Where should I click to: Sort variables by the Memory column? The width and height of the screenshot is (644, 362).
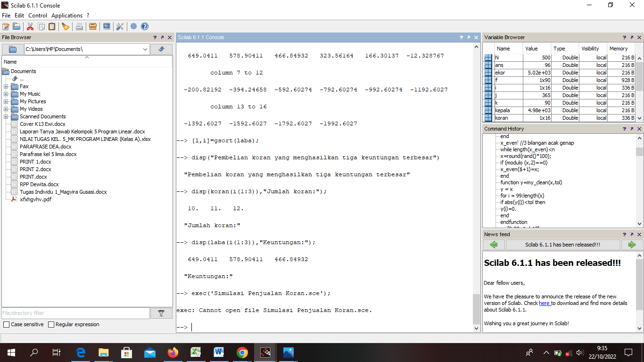coord(621,49)
